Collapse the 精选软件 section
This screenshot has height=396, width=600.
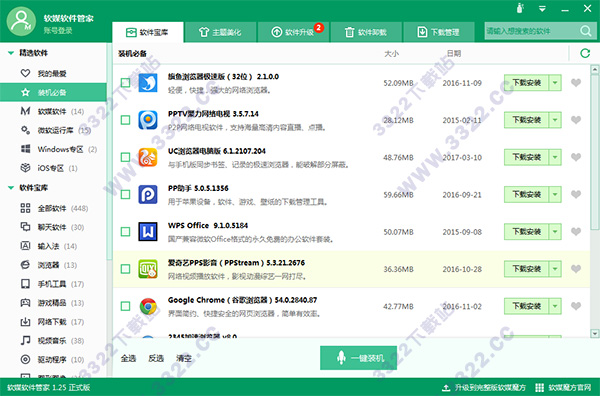[11, 53]
